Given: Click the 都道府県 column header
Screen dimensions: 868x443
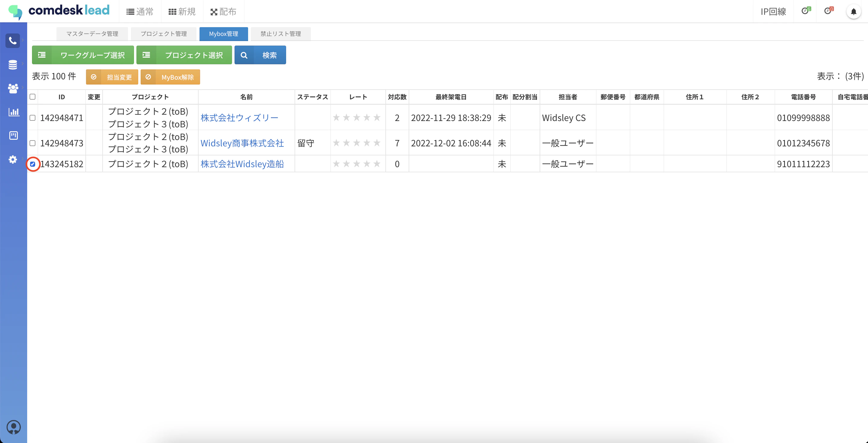Looking at the screenshot, I should (647, 97).
